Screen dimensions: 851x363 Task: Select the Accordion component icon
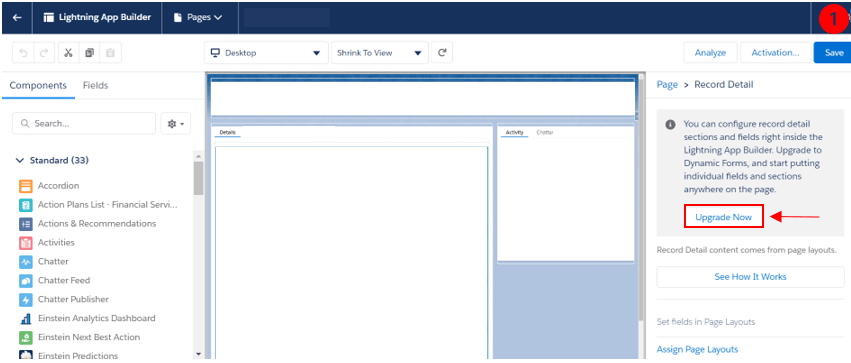[x=26, y=186]
